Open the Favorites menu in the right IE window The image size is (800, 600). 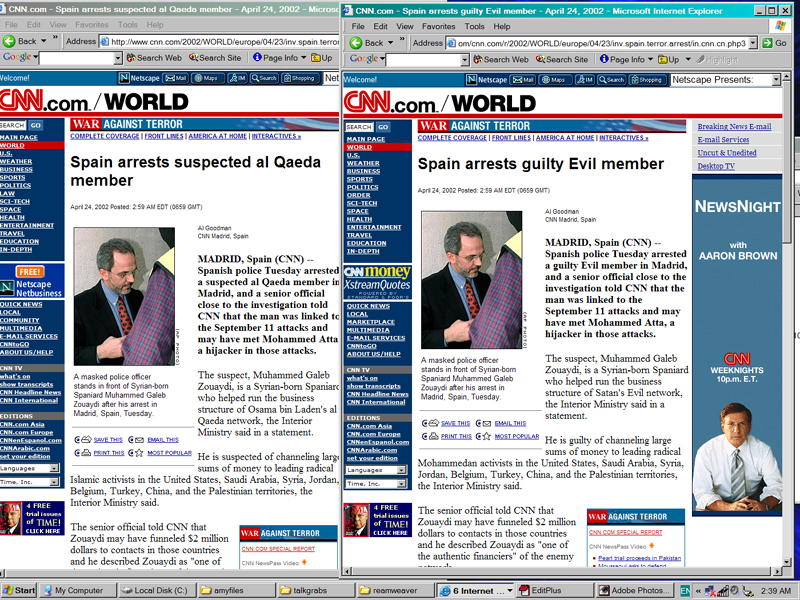coord(439,26)
